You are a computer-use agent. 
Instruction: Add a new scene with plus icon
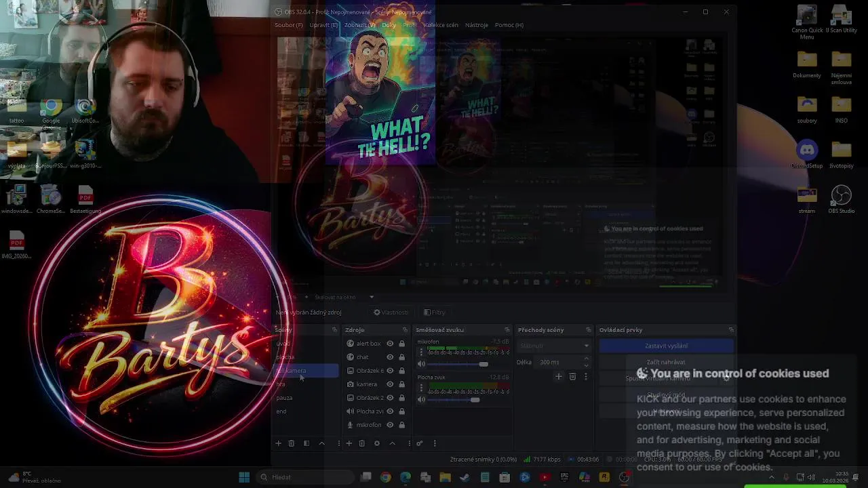coord(278,443)
